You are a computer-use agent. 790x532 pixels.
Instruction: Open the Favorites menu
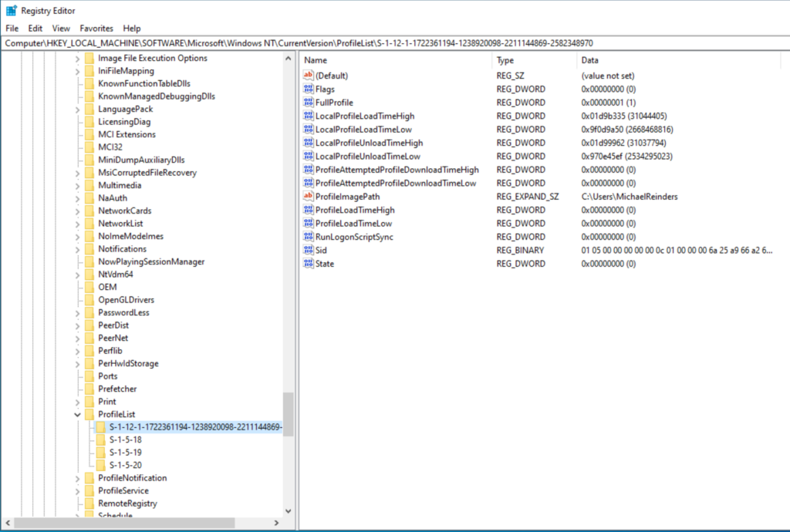pyautogui.click(x=96, y=29)
